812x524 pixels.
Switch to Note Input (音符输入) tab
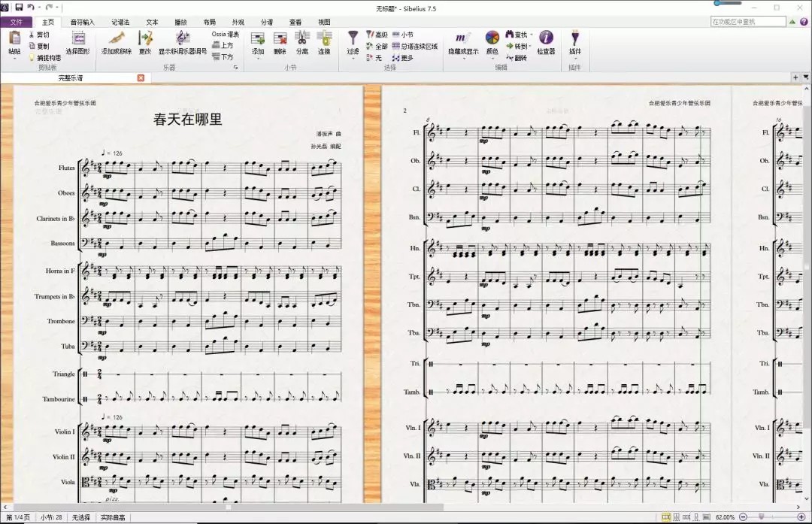83,23
